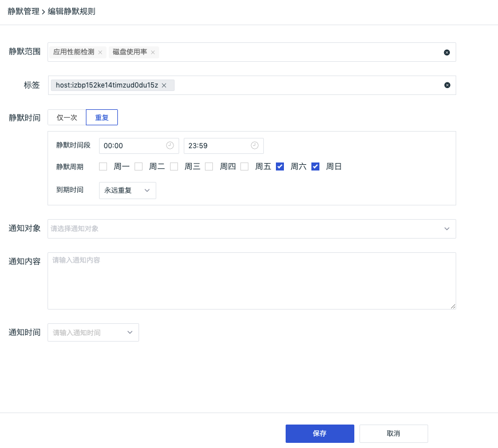The height and width of the screenshot is (448, 498).
Task: Check the 周四 checkbox
Action: coord(209,166)
